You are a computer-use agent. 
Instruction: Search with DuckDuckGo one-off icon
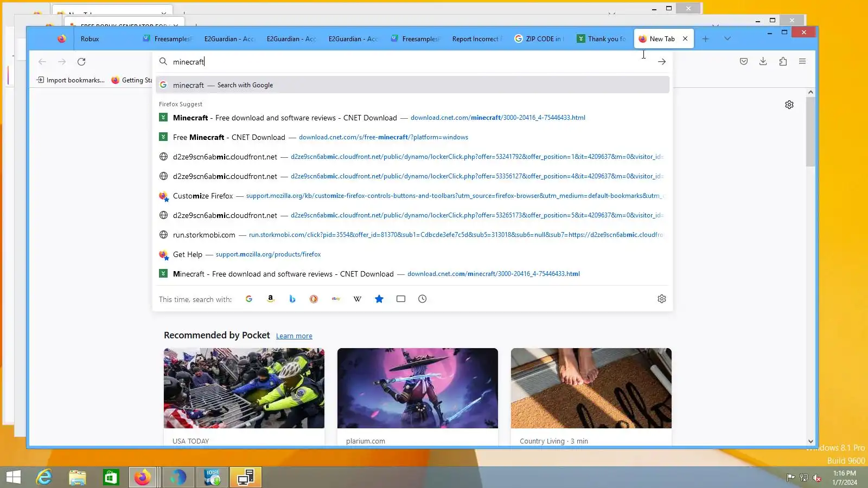point(314,299)
